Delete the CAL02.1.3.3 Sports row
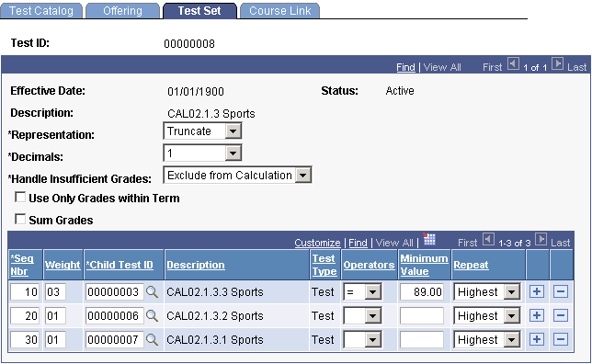Screen dimensions: 592x364 561,291
